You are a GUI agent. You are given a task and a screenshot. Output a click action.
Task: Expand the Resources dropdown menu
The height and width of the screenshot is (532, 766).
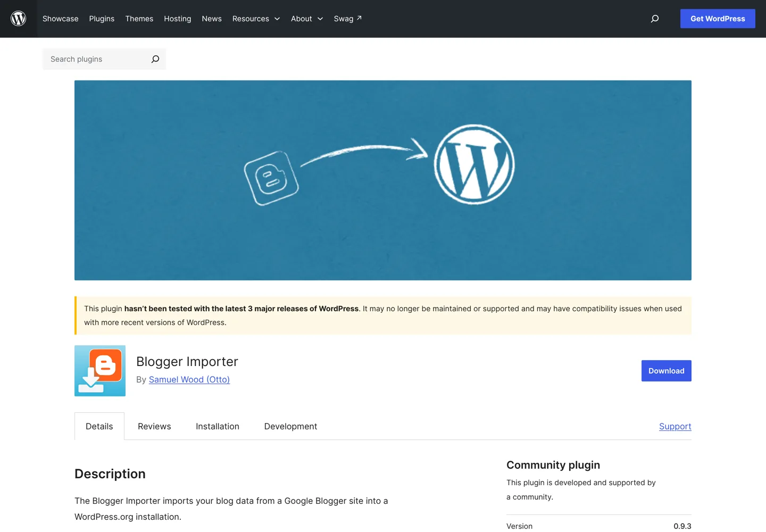pos(256,19)
